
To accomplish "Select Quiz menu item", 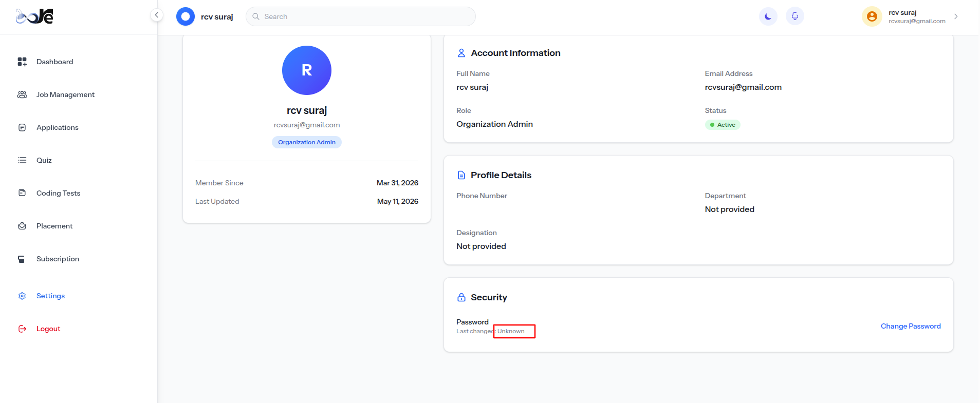I will pos(44,160).
